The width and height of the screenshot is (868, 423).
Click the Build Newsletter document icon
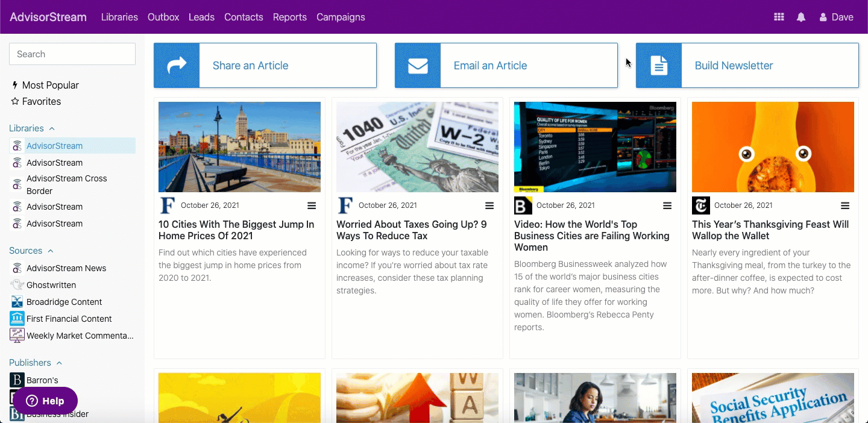coord(659,65)
